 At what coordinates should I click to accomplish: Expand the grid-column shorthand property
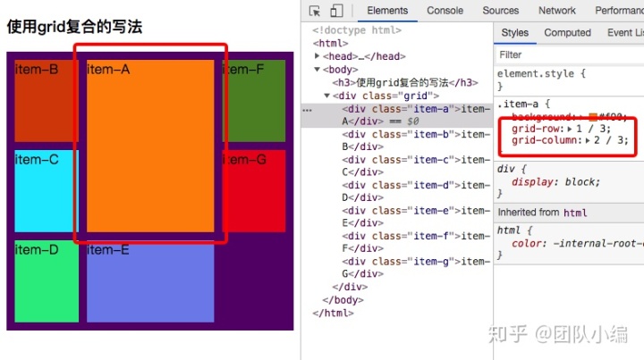click(x=588, y=140)
